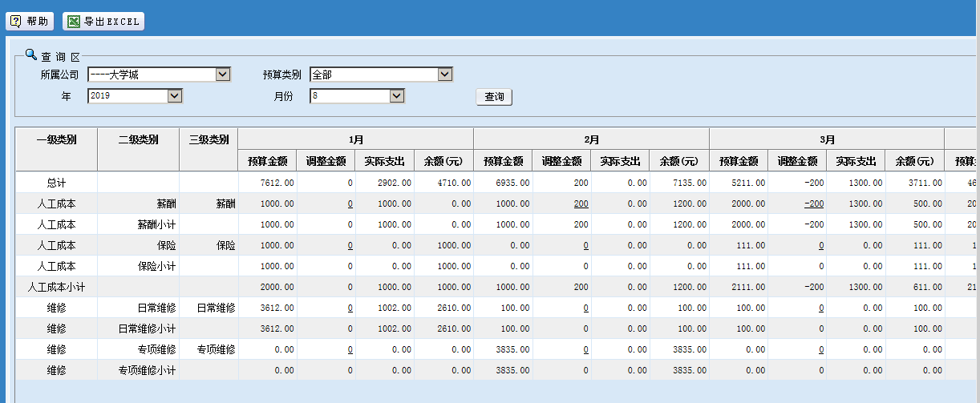Click the 611.00 balance cell
Screen dimensions: 980x403
pyautogui.click(x=915, y=287)
